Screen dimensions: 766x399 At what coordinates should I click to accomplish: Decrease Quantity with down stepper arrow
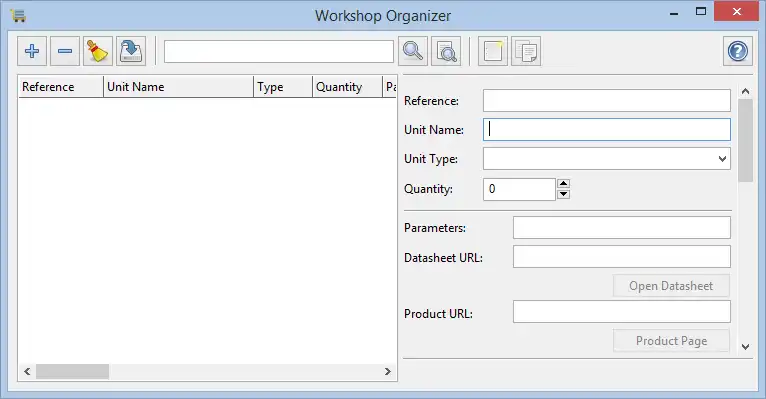(564, 194)
